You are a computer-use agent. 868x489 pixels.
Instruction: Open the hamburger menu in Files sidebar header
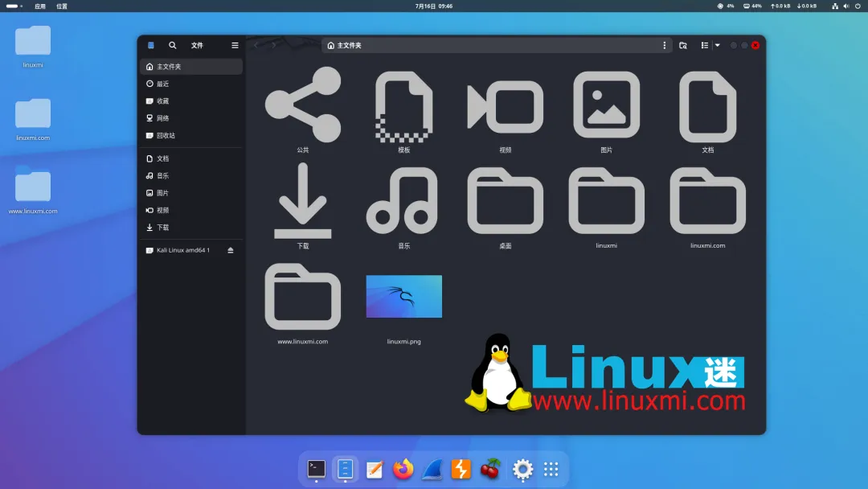pos(235,45)
